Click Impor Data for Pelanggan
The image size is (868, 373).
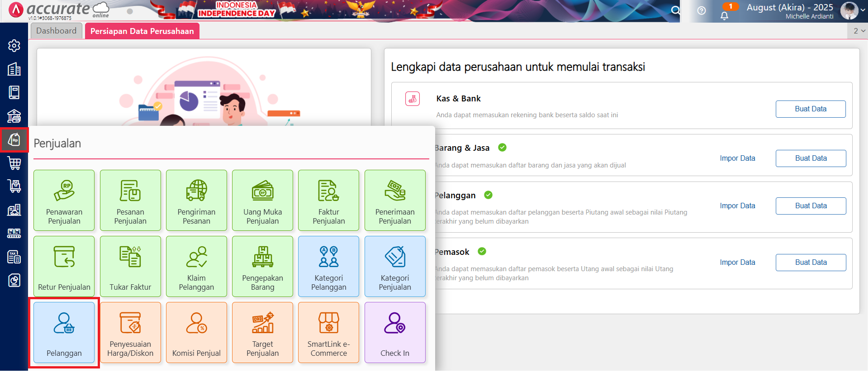pyautogui.click(x=738, y=206)
